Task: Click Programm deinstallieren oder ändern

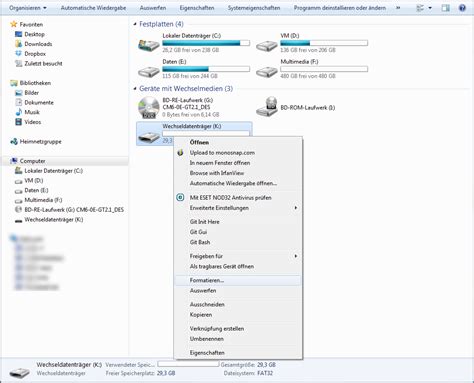Action: click(x=340, y=8)
